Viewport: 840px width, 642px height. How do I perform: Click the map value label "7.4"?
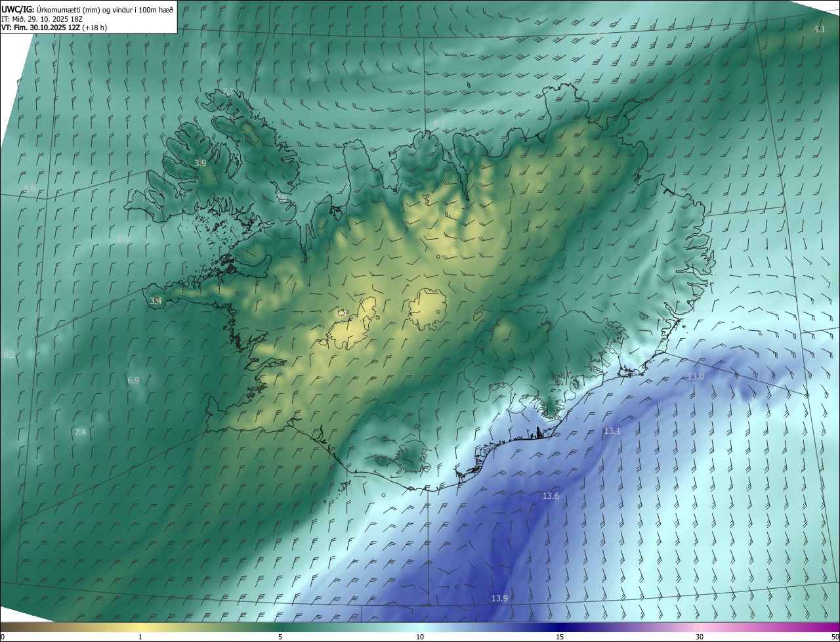[x=80, y=432]
